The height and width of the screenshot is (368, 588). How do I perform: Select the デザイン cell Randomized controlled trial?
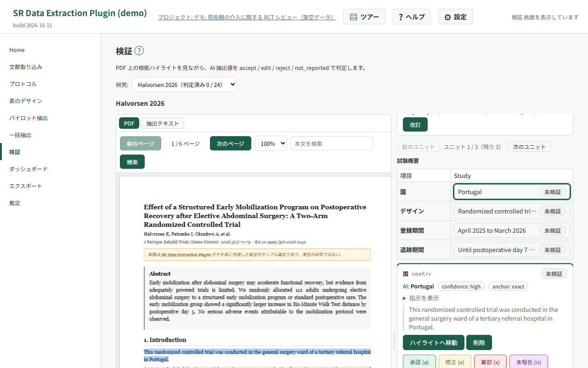click(512, 211)
